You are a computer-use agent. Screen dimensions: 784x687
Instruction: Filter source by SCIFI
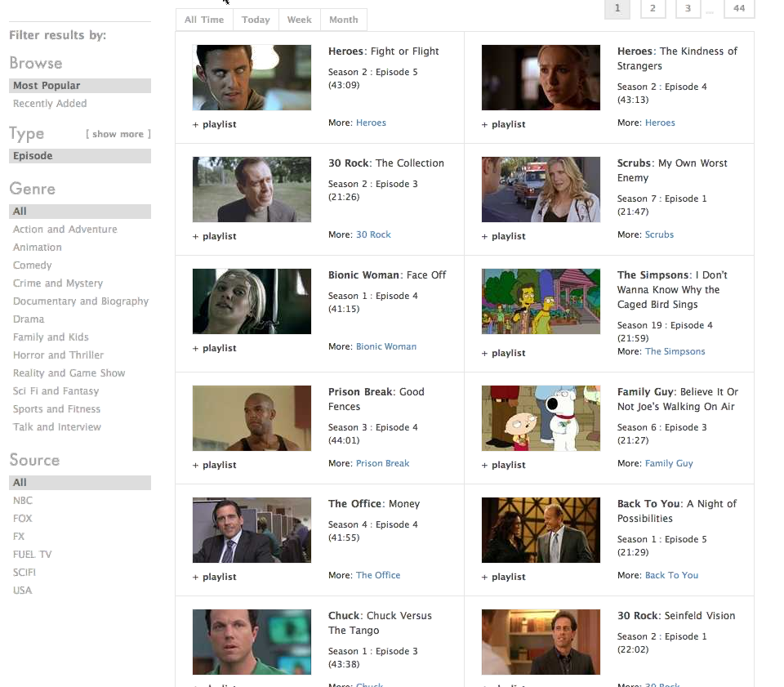[24, 573]
